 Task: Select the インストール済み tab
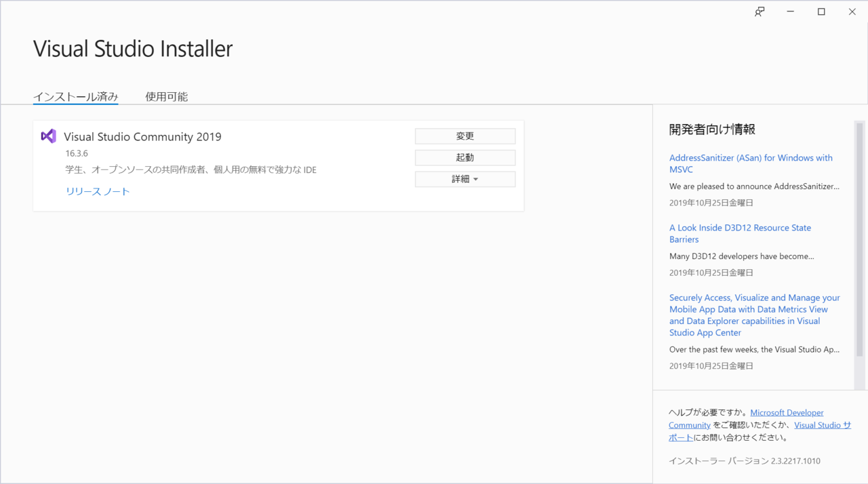(x=75, y=96)
